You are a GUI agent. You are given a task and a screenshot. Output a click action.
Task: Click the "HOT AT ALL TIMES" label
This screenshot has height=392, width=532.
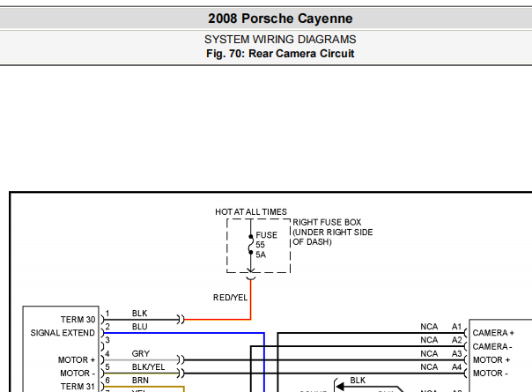click(x=251, y=211)
